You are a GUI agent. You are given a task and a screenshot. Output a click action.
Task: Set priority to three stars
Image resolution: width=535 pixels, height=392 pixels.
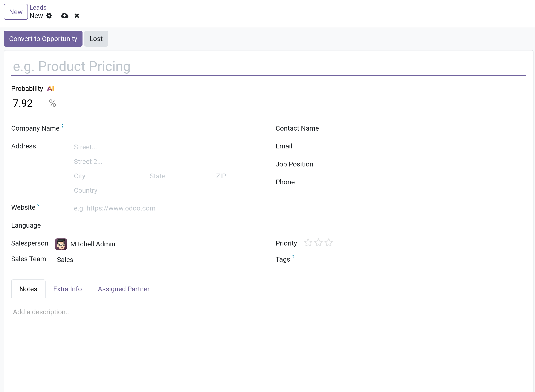pos(329,243)
